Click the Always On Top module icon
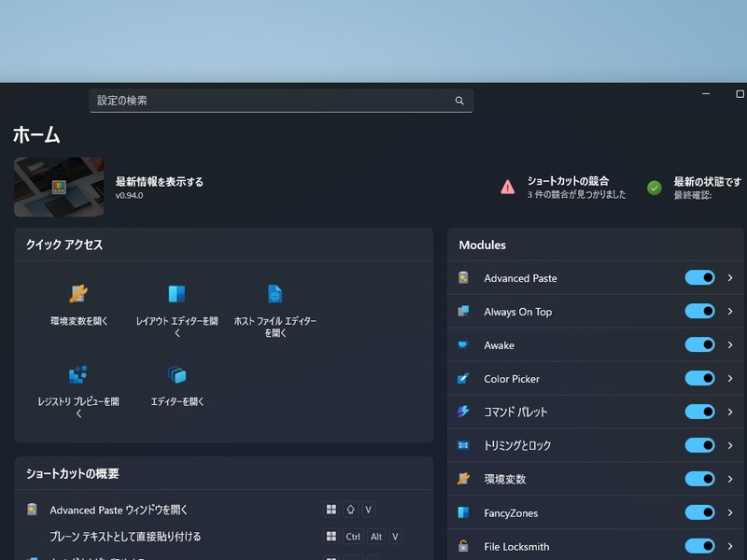The image size is (747, 560). [463, 311]
